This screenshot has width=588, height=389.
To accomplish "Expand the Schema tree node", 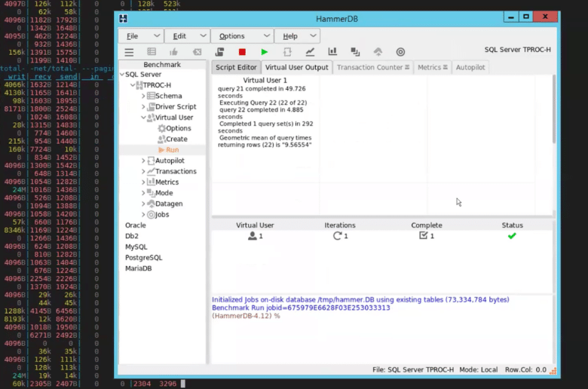I will pos(143,96).
